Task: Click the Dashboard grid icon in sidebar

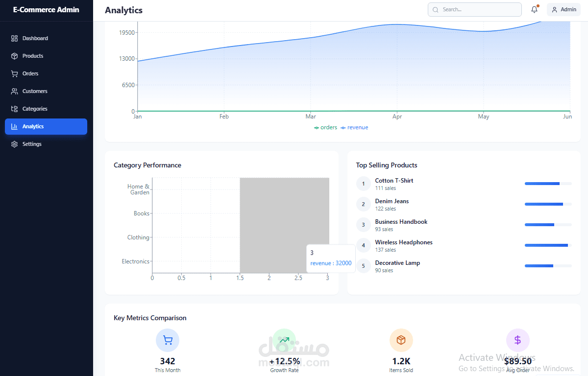Action: (x=14, y=38)
